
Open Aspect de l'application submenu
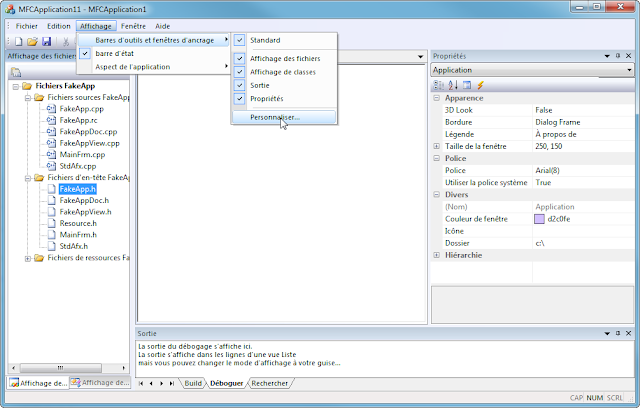coord(153,67)
